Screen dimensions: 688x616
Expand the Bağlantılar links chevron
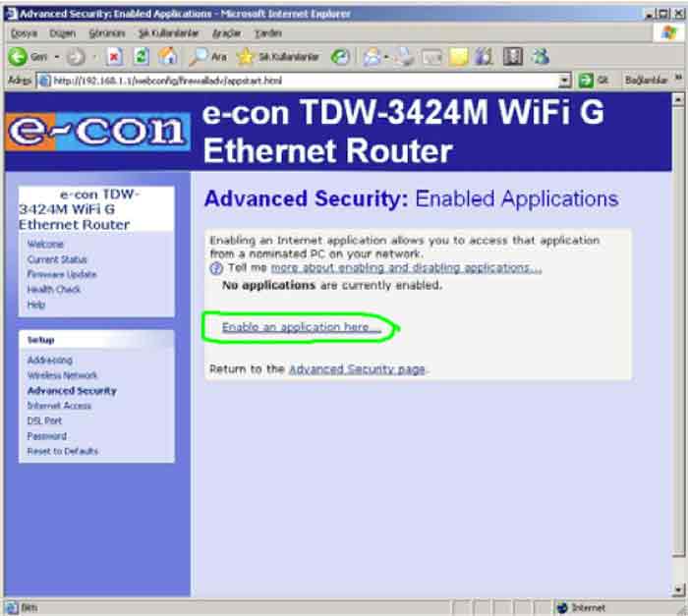(678, 78)
